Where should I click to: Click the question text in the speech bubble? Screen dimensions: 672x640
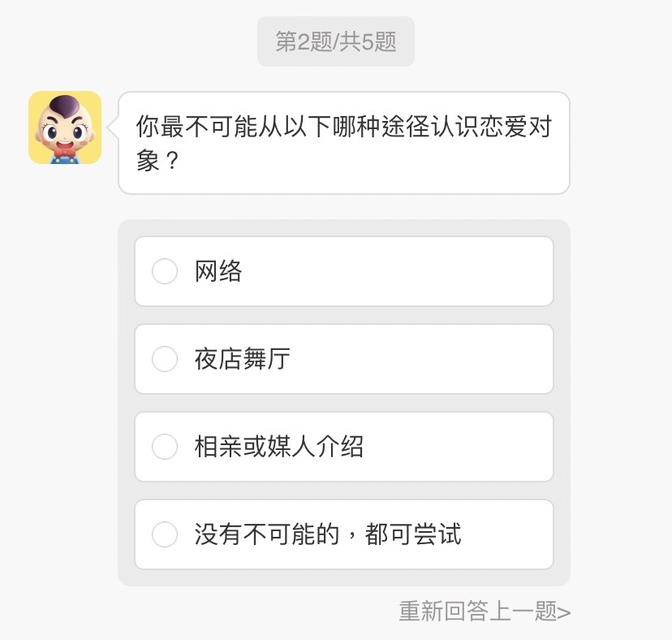(342, 128)
